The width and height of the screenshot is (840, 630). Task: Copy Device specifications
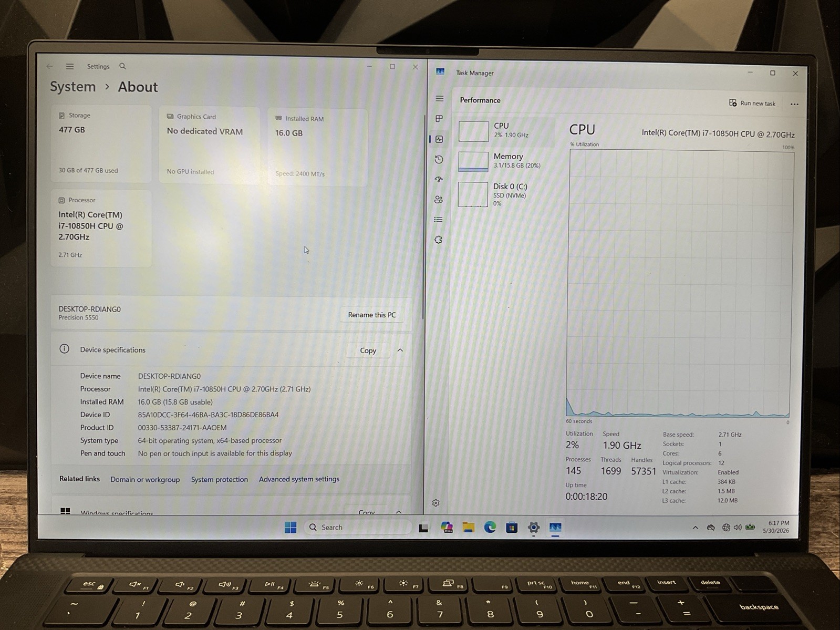(x=368, y=350)
